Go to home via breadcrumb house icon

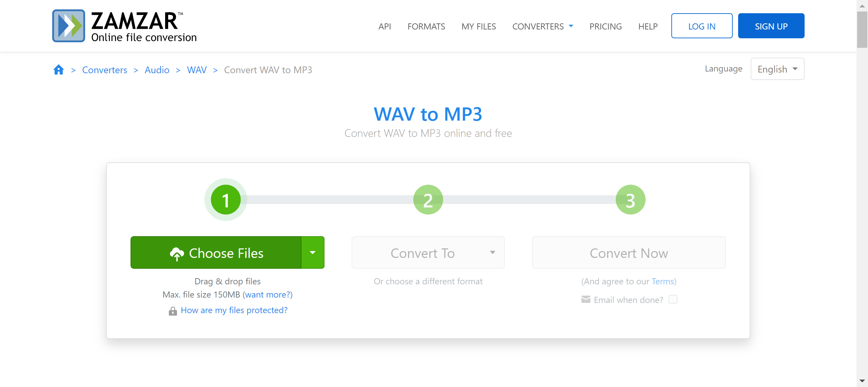coord(59,70)
